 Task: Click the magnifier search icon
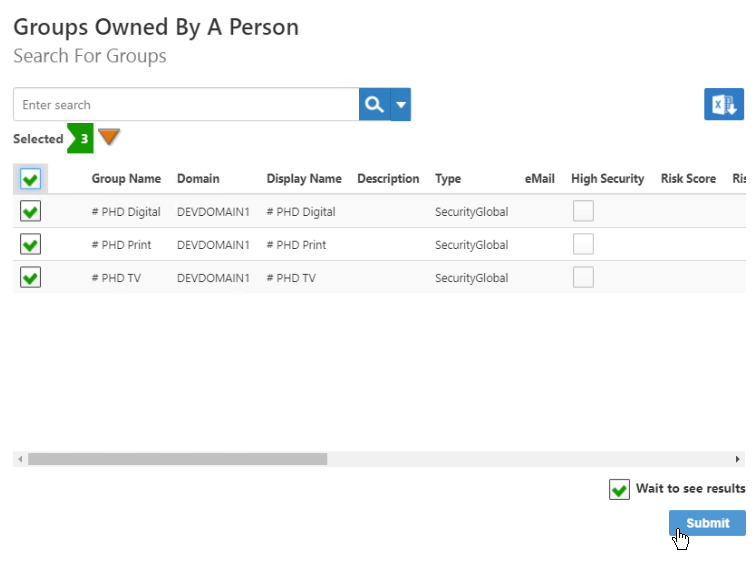point(374,105)
